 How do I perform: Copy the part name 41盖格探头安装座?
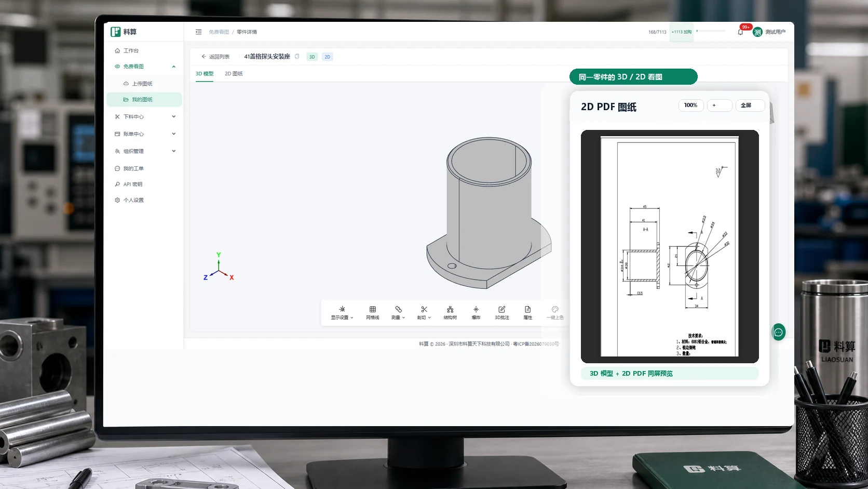pyautogui.click(x=297, y=57)
